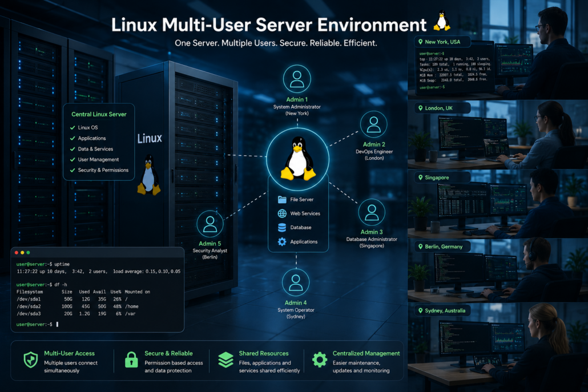
Task: Click the 'Linux Multi-User Server Environment' title
Action: [269, 25]
